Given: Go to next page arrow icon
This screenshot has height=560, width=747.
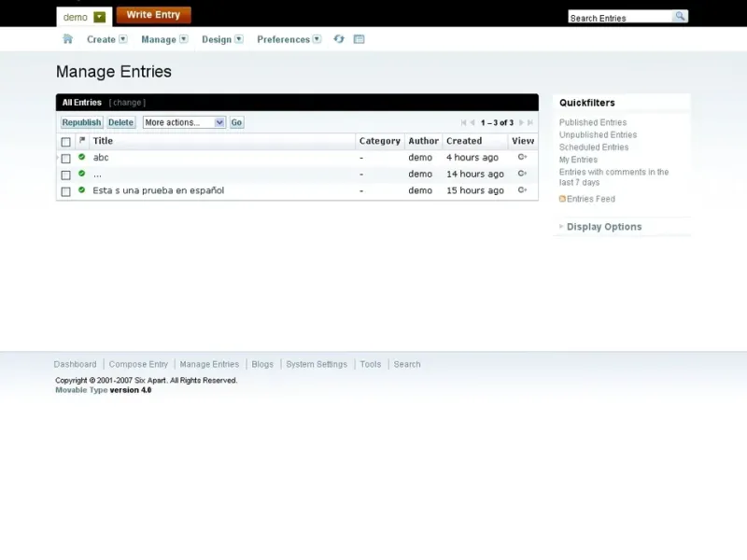Looking at the screenshot, I should (x=521, y=122).
